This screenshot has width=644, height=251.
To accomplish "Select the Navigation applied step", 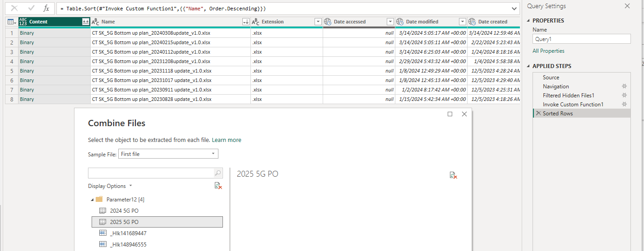I will coord(581,87).
